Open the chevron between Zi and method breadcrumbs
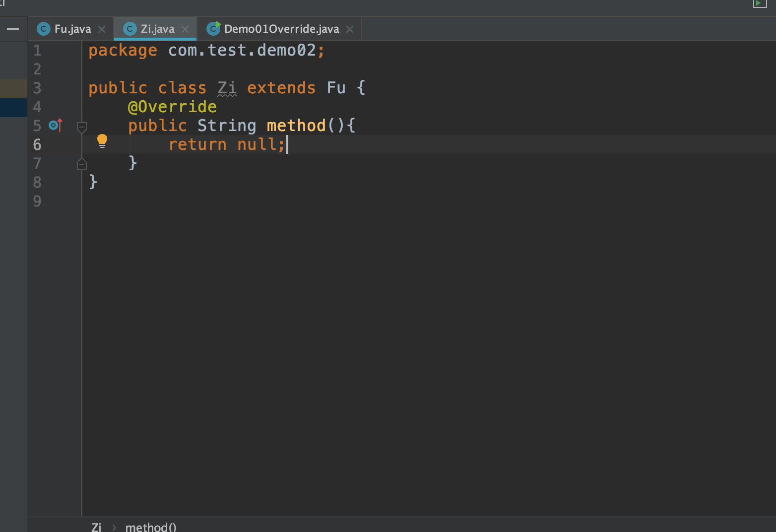The image size is (776, 532). 114,527
